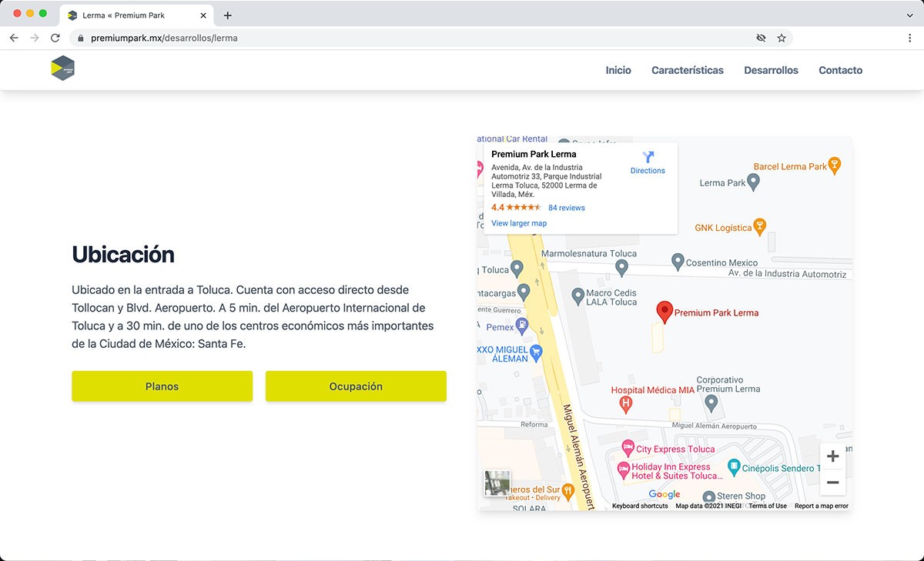Open the Contacto menu item

pyautogui.click(x=840, y=70)
